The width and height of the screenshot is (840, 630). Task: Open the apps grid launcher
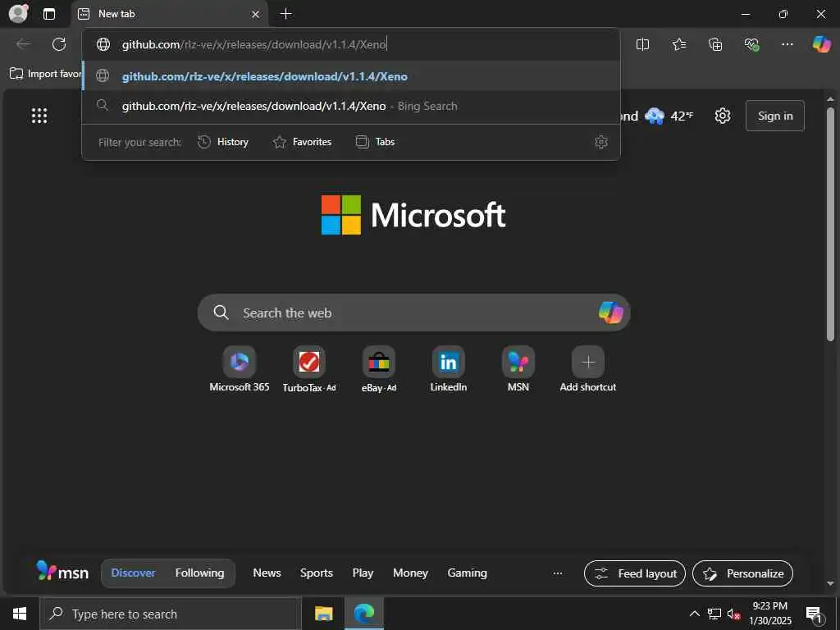click(x=39, y=116)
